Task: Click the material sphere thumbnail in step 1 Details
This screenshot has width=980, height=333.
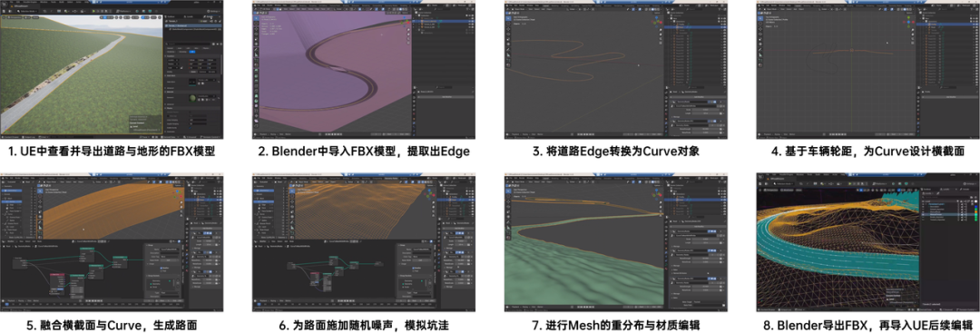Action: (x=192, y=98)
